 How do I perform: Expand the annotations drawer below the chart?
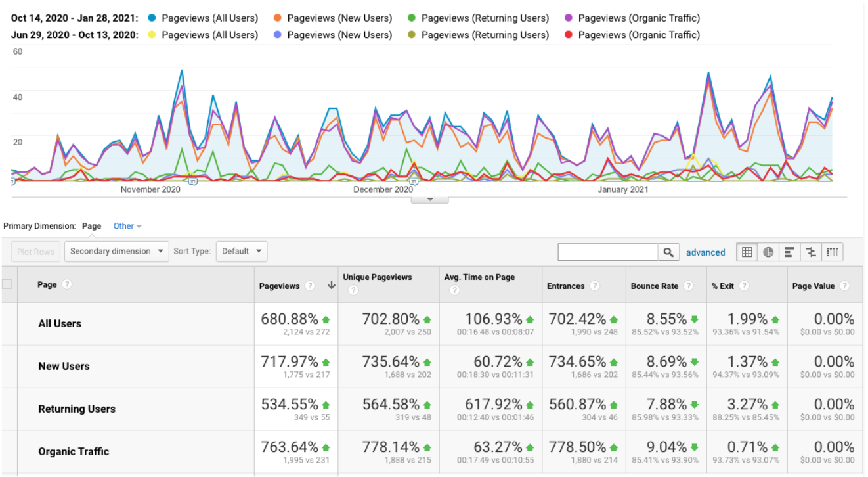tap(429, 200)
